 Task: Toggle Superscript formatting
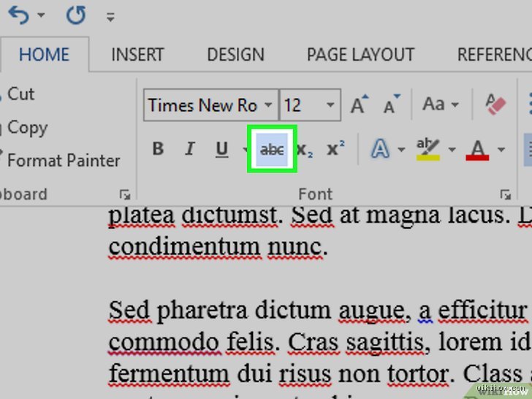335,148
